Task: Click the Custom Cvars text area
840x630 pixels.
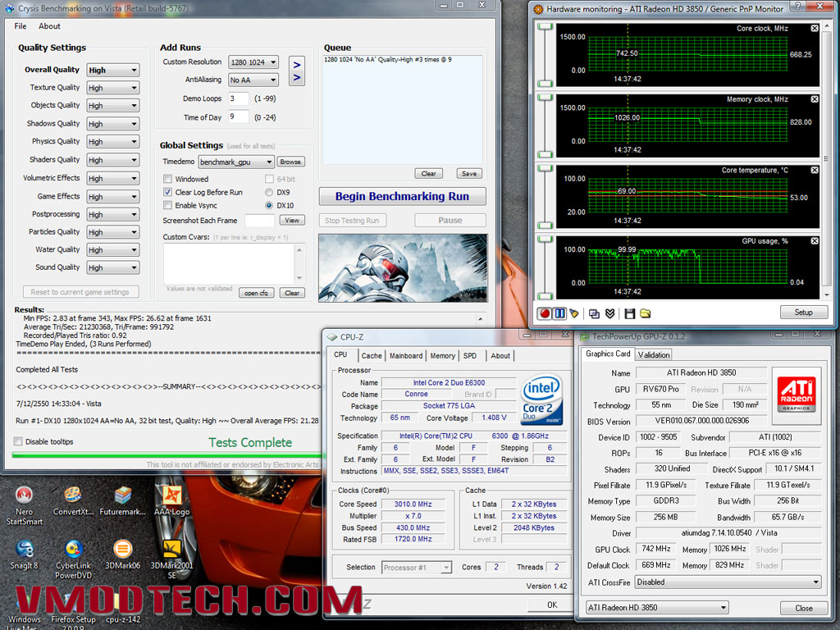Action: click(230, 264)
